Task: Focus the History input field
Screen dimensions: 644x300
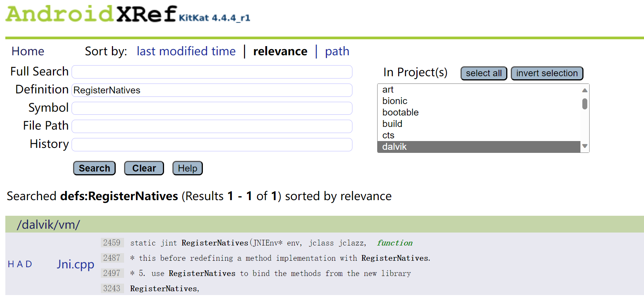Action: (212, 144)
